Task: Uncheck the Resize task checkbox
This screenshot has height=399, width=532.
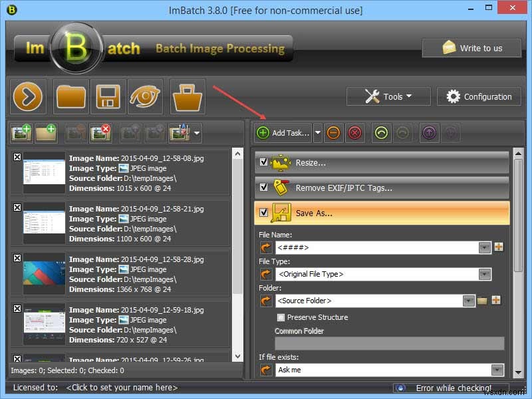Action: click(x=265, y=162)
